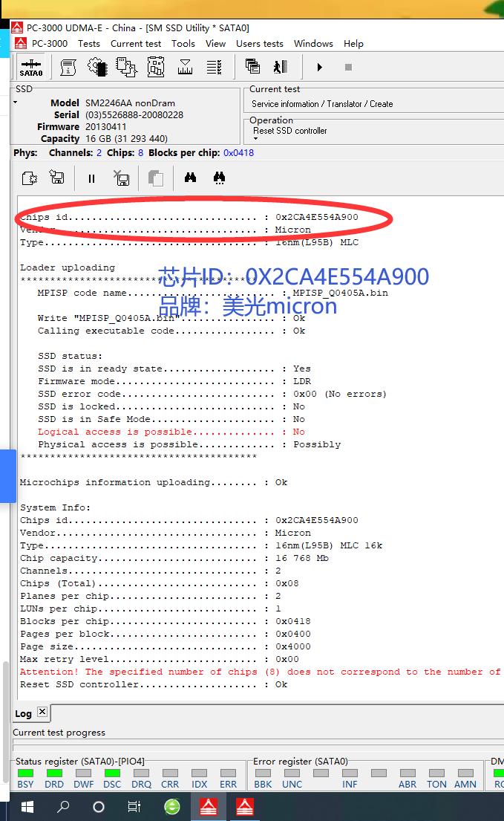Click the Channels value 2
This screenshot has width=504, height=821.
pos(99,152)
